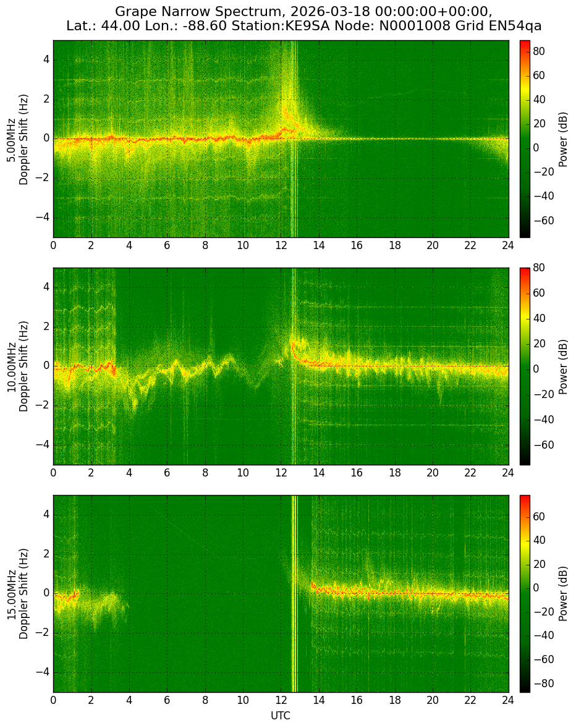This screenshot has height=728, width=576.
Task: Click the vertical stripe near 12.6 UTC in the 5 MHz plot
Action: pyautogui.click(x=294, y=139)
